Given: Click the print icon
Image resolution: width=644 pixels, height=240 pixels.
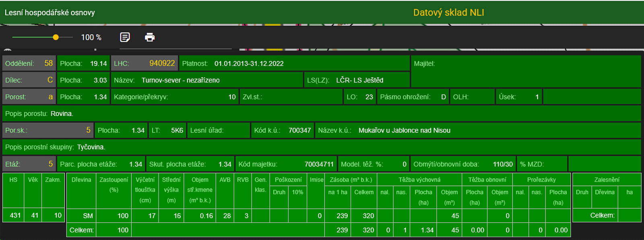Looking at the screenshot, I should click(150, 37).
